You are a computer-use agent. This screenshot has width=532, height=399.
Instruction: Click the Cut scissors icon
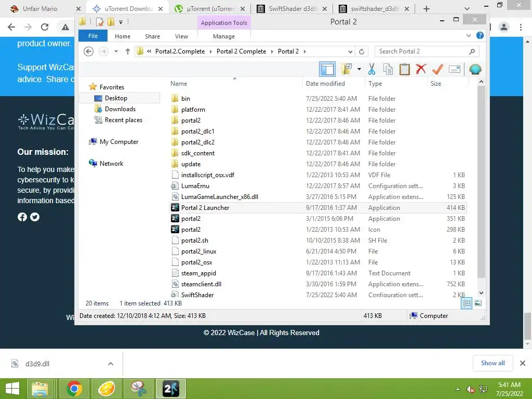pos(371,69)
